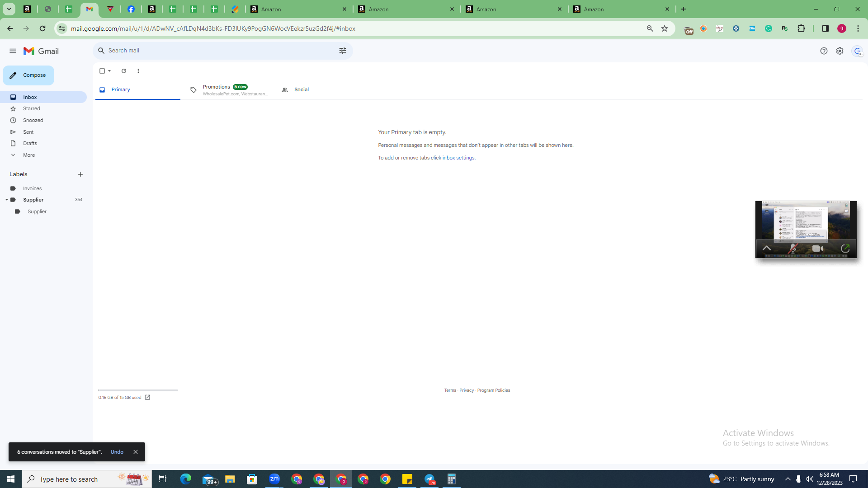Undo moving conversations to Supplier

coord(117,452)
